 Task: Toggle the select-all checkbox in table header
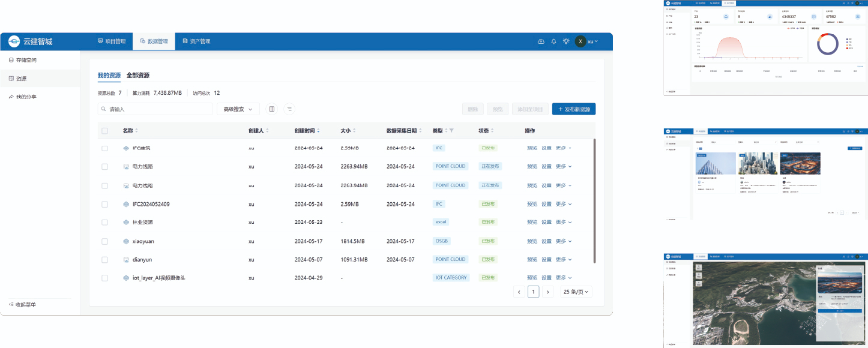coord(105,131)
